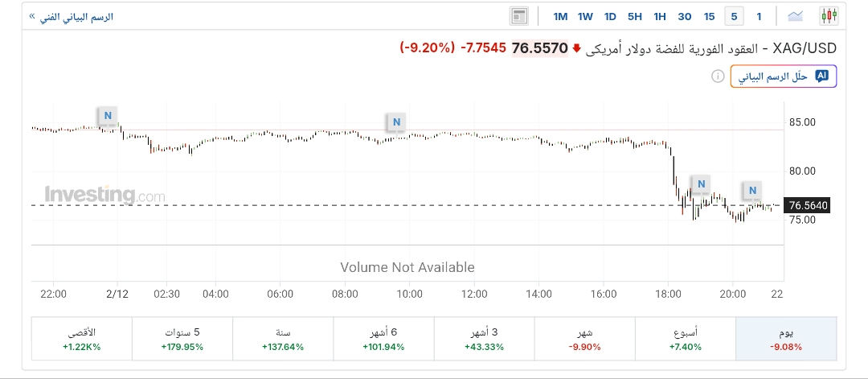Toggle the news display icon in toolbar

(518, 16)
